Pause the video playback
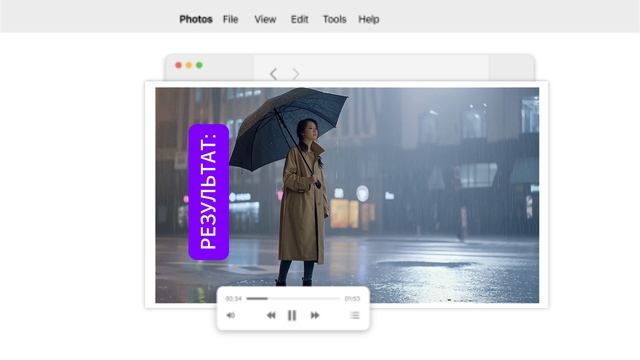Screen dimensions: 640x360 tap(292, 315)
